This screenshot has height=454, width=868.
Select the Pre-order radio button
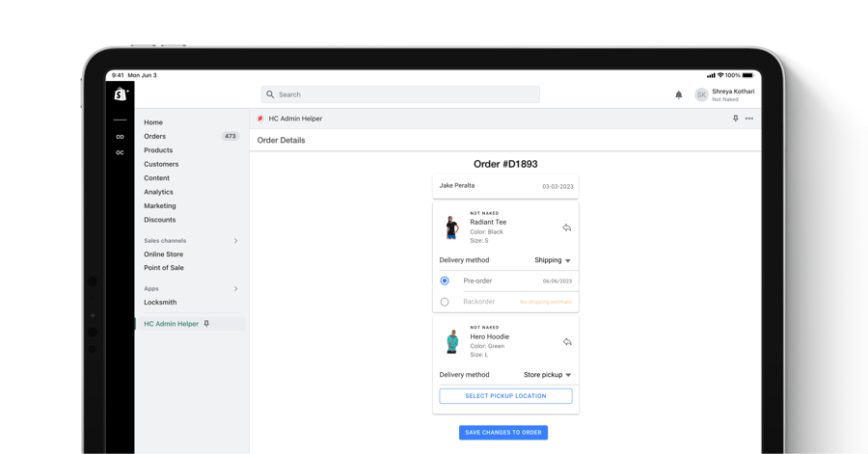(445, 280)
